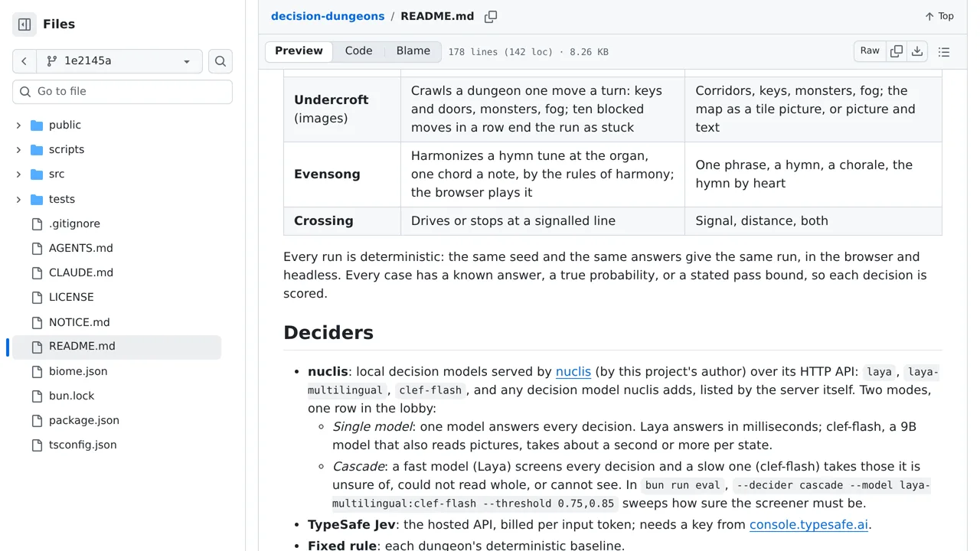
Task: Open the 1e2145a branch dropdown
Action: point(119,61)
